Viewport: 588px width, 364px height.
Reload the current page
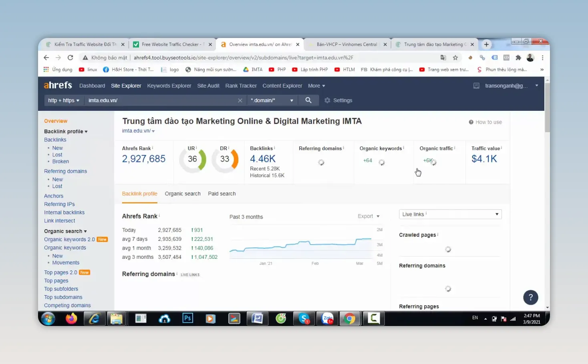tap(70, 58)
